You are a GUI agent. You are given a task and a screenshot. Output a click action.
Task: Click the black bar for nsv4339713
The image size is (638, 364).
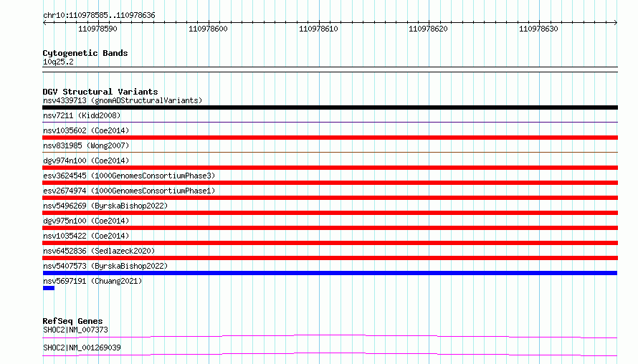click(330, 107)
